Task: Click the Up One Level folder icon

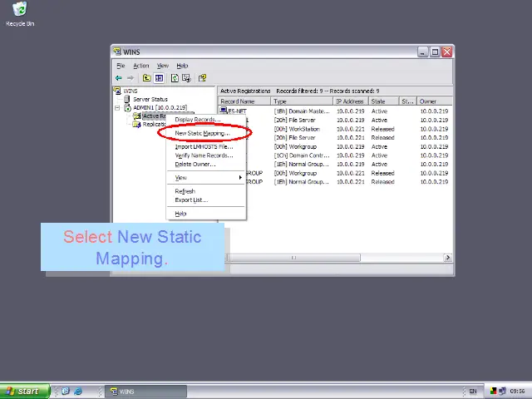Action: pyautogui.click(x=146, y=78)
